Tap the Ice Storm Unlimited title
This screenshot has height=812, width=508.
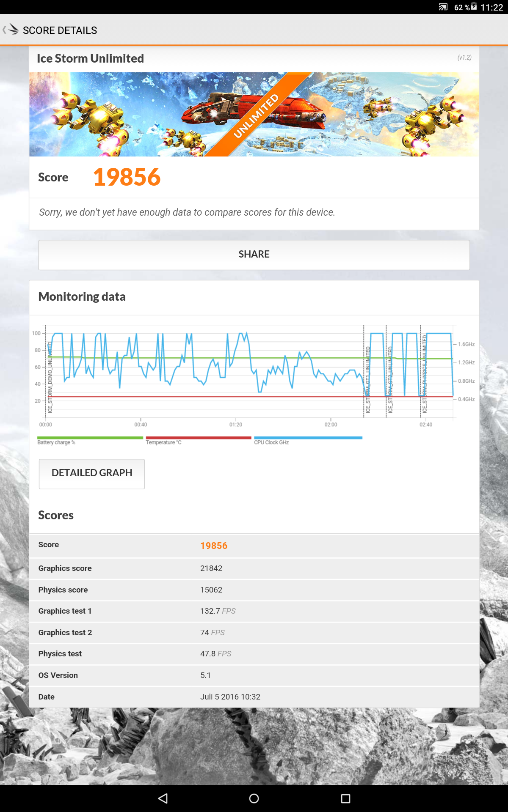pos(90,58)
